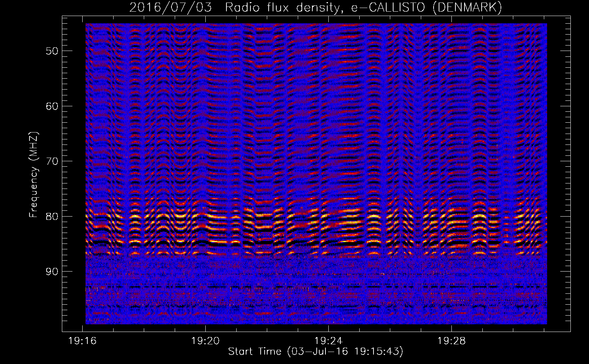The height and width of the screenshot is (364, 589).
Task: Click the 80 MHz frequency tick label
Action: coord(52,217)
